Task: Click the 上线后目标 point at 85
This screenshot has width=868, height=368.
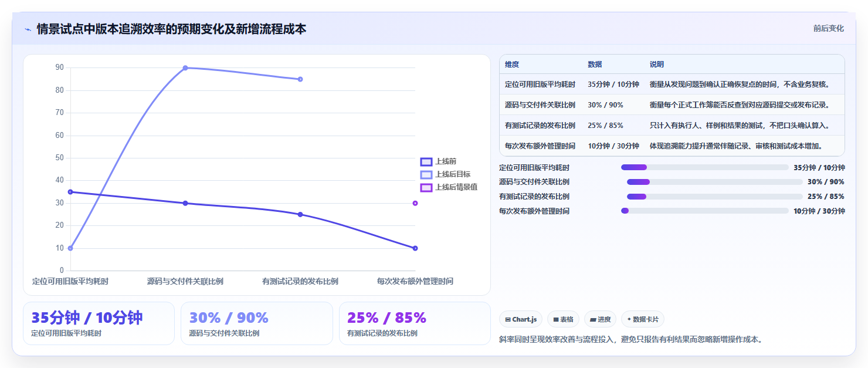Action: [x=300, y=79]
